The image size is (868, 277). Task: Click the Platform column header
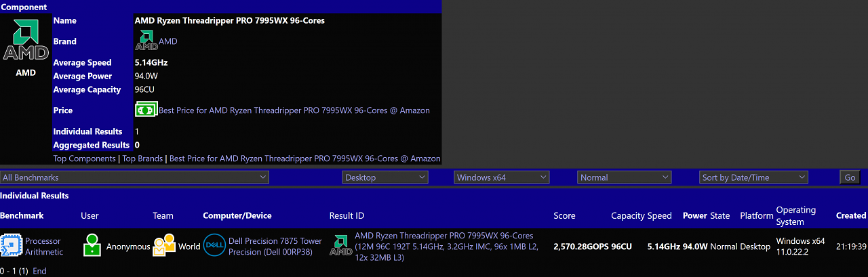(757, 216)
